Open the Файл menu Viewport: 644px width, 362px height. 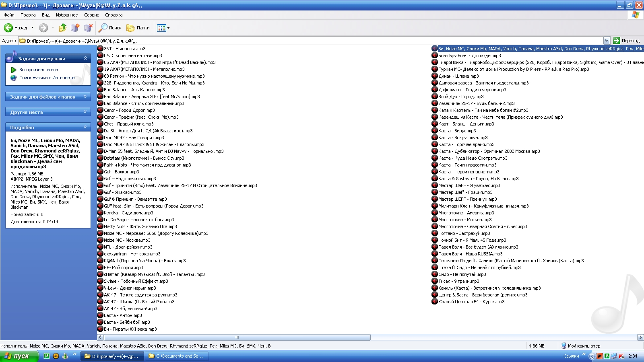[9, 15]
